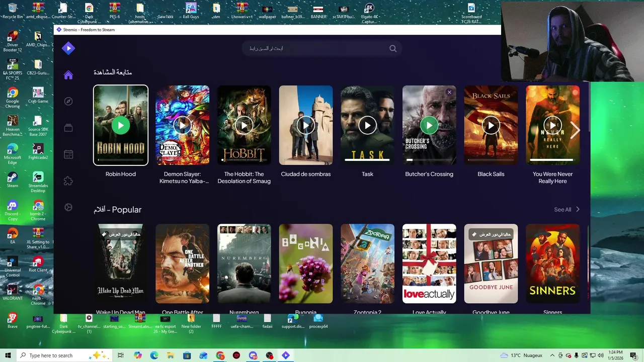Select the Heaven Benchmark desktop icon

coord(13,126)
